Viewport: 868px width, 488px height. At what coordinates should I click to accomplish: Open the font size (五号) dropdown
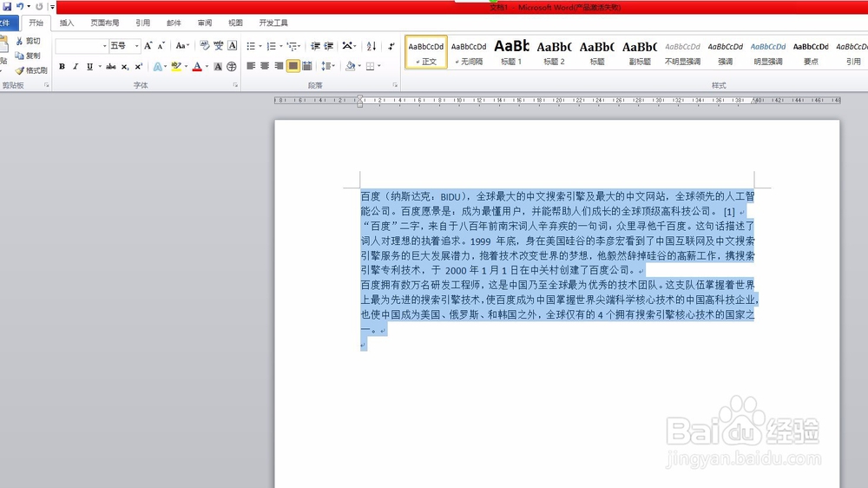(137, 45)
